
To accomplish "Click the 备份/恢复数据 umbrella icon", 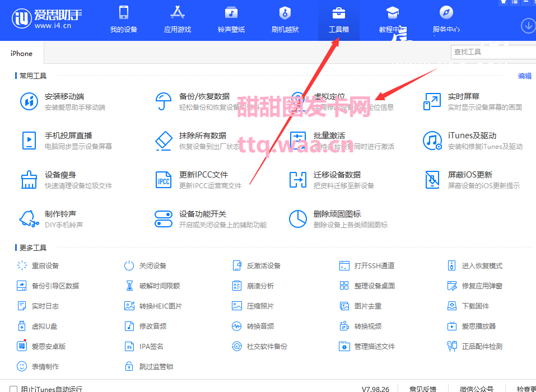I will point(164,101).
